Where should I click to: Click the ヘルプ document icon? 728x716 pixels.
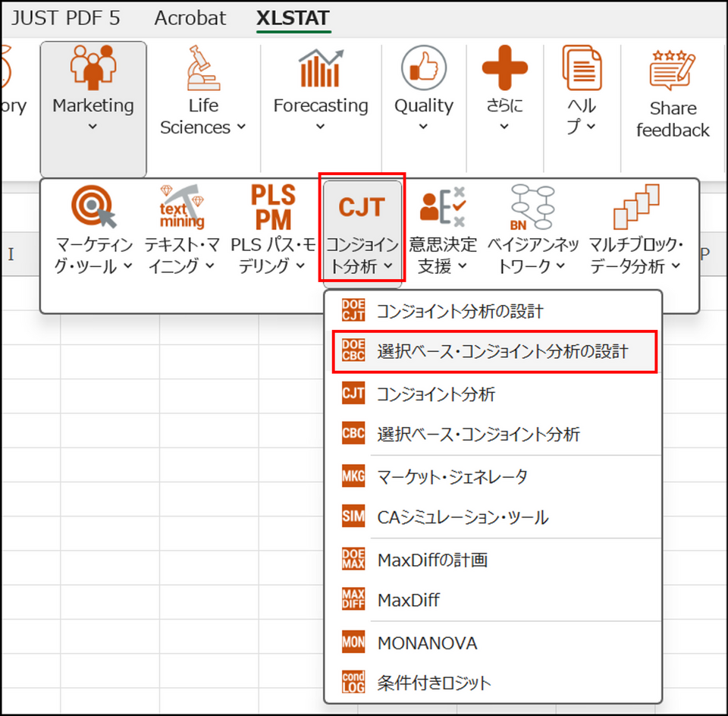582,68
